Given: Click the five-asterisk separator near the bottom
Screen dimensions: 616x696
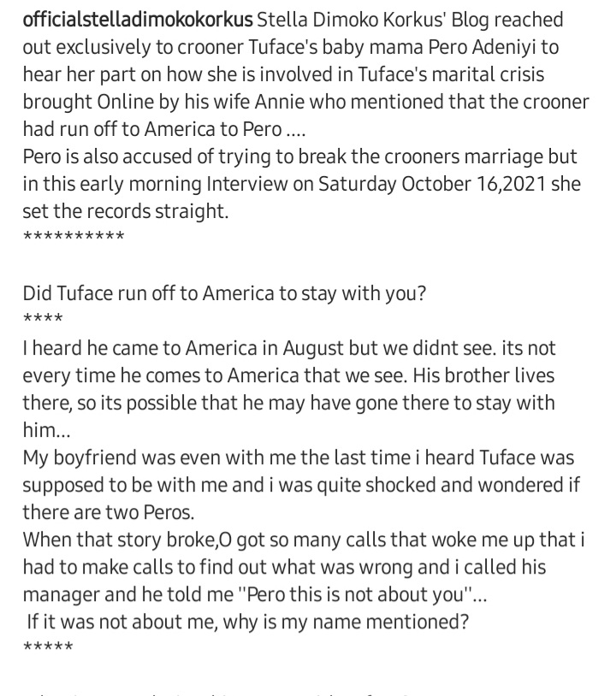Looking at the screenshot, I should coord(48,648).
